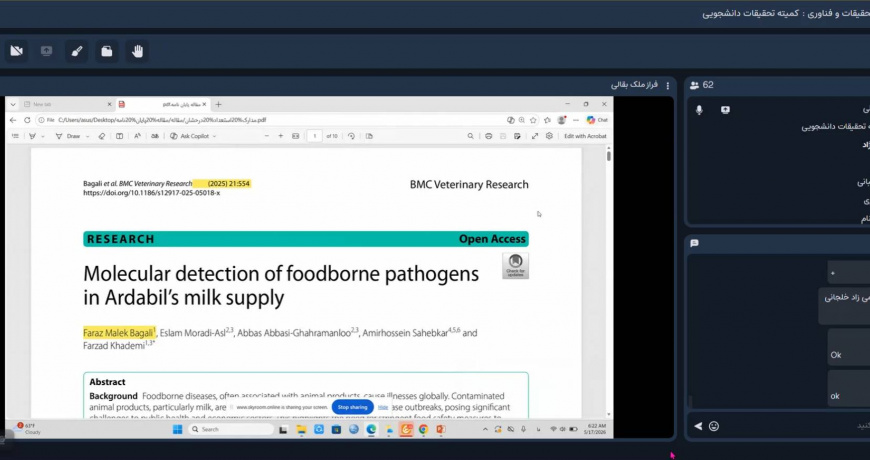The height and width of the screenshot is (460, 870).
Task: Click Stop sharing button
Action: (x=352, y=407)
